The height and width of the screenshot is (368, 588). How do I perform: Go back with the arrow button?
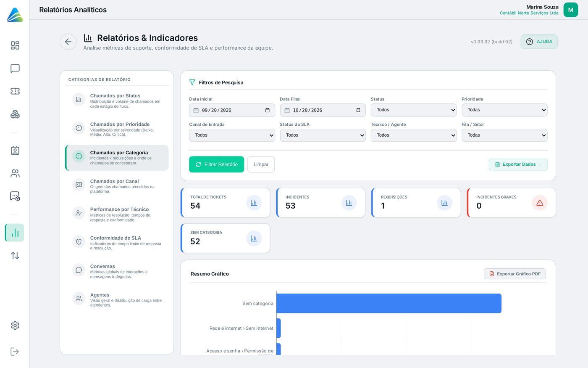point(68,42)
